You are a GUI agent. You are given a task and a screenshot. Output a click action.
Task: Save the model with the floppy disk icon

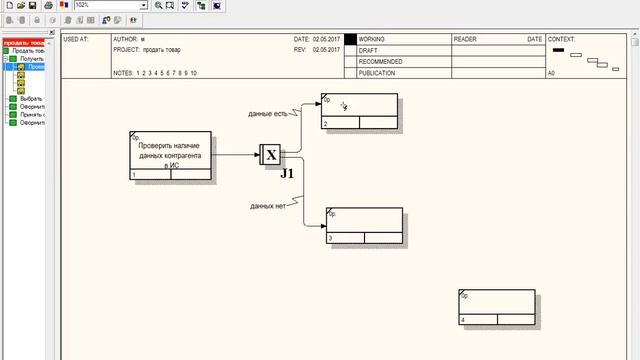[x=32, y=5]
